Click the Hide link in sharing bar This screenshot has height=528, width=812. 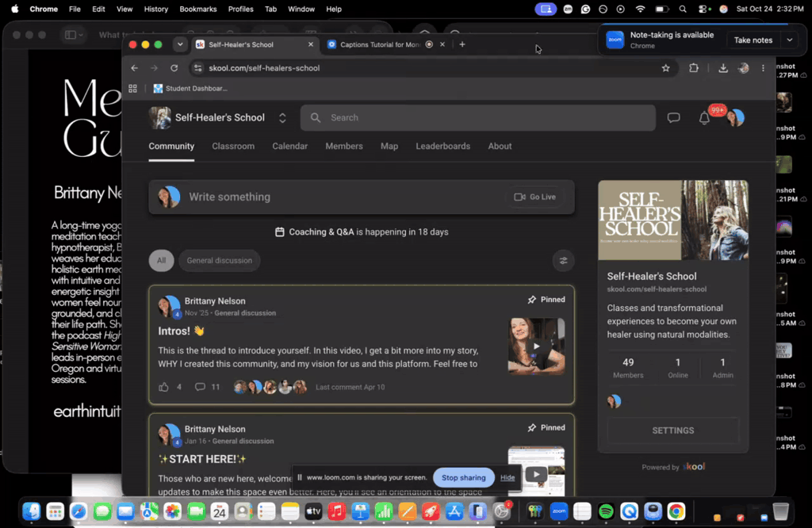[507, 478]
